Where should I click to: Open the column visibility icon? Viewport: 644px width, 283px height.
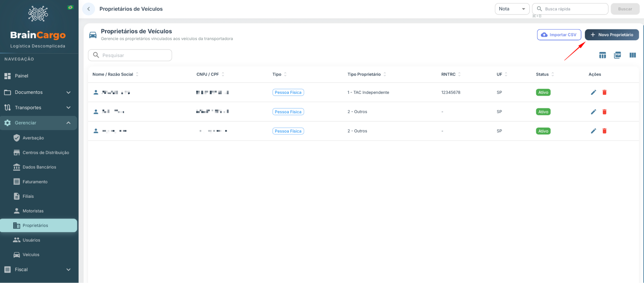633,55
